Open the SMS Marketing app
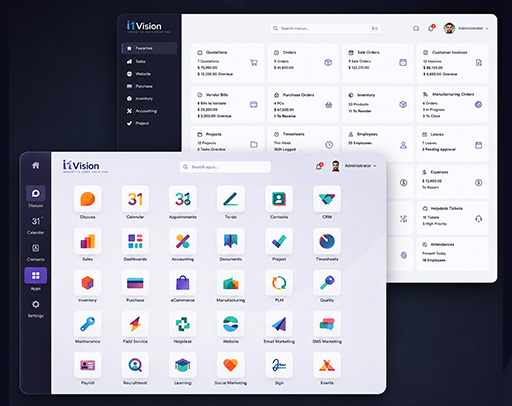The image size is (512, 406). tap(327, 324)
